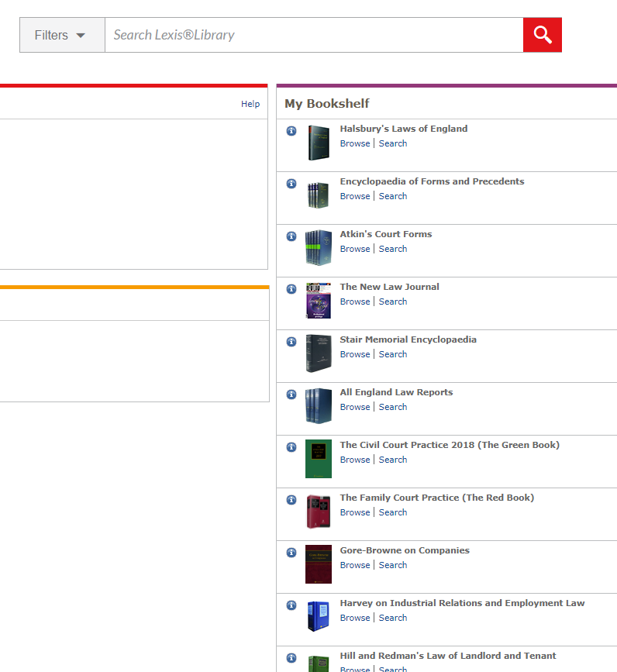The height and width of the screenshot is (672, 617).
Task: Search within All England Law Reports
Action: click(392, 407)
